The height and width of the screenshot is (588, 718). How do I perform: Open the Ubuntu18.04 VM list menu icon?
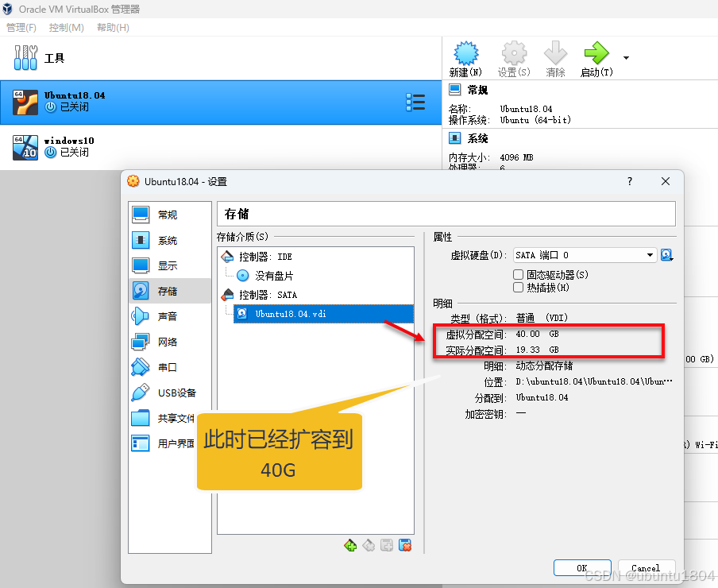(x=415, y=103)
